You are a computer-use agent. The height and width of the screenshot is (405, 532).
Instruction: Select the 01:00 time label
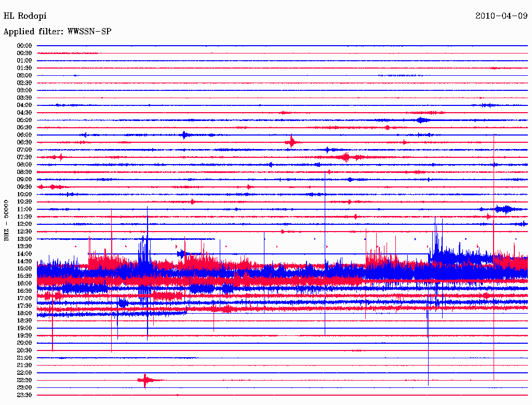[24, 61]
